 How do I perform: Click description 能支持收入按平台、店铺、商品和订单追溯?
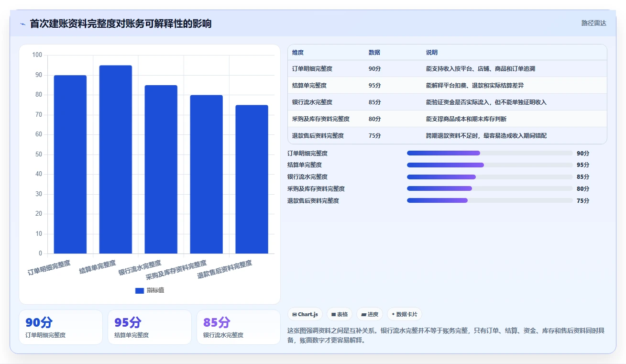point(481,69)
